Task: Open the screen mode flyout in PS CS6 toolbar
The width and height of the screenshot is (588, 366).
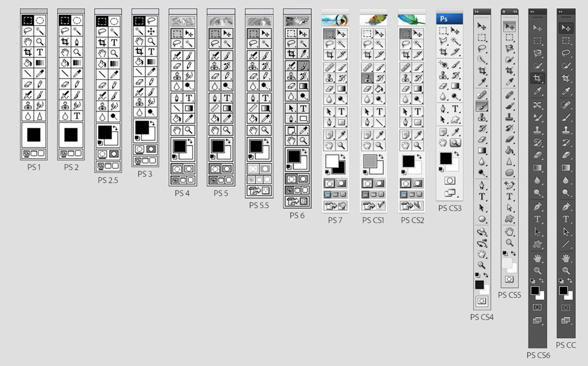Action: [538, 320]
